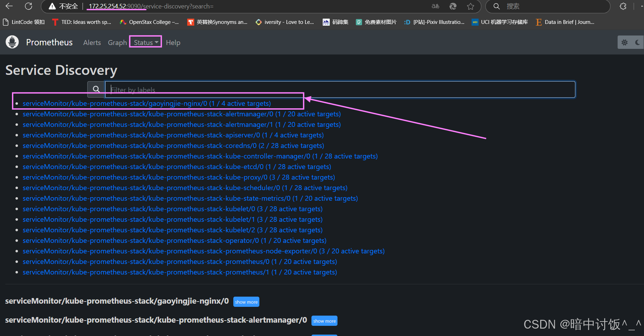644x336 pixels.
Task: Open the translate/read aloud icon in address bar
Action: [x=435, y=6]
